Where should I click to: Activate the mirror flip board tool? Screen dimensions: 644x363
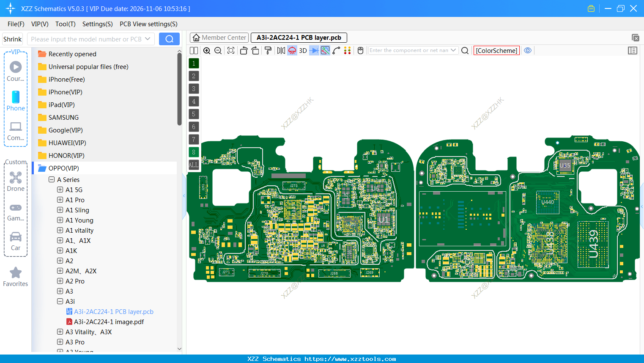coord(280,50)
